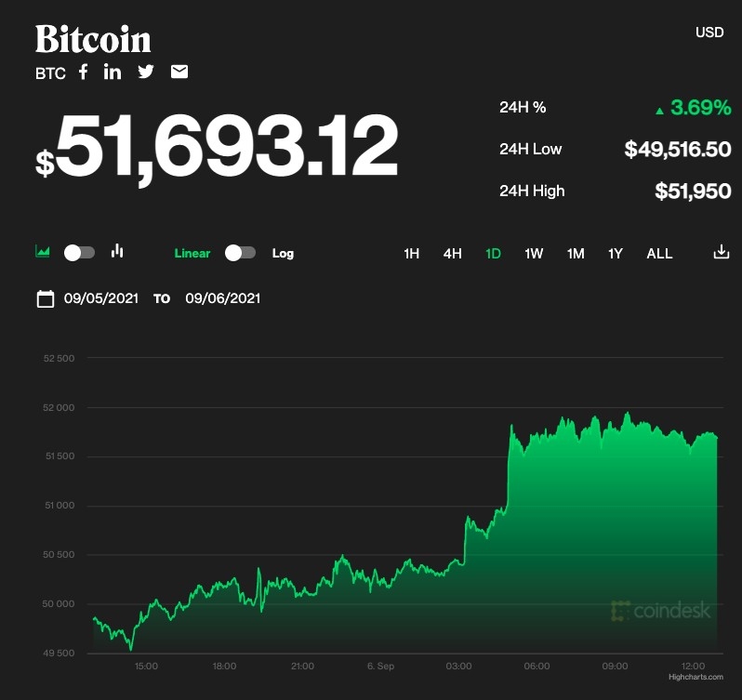The image size is (742, 700).
Task: Switch to the 1W timeframe
Action: coord(534,253)
